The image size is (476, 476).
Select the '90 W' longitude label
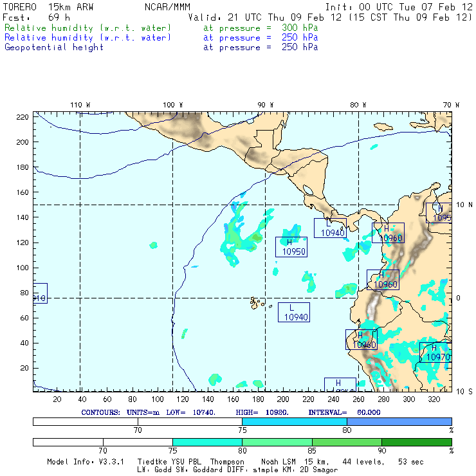[x=265, y=105]
